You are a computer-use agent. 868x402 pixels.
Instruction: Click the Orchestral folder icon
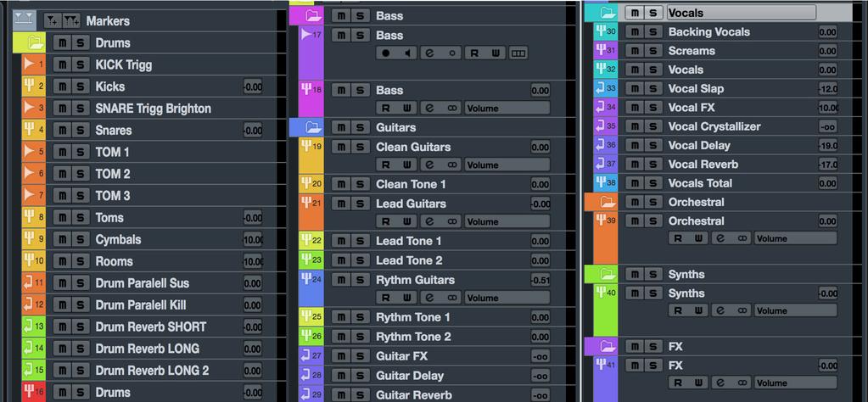coord(608,202)
